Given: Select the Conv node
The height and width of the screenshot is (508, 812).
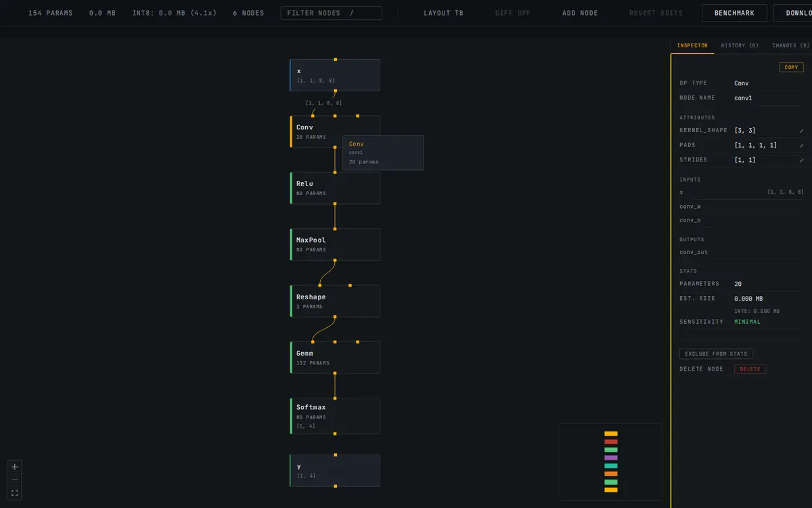Looking at the screenshot, I should tap(335, 131).
